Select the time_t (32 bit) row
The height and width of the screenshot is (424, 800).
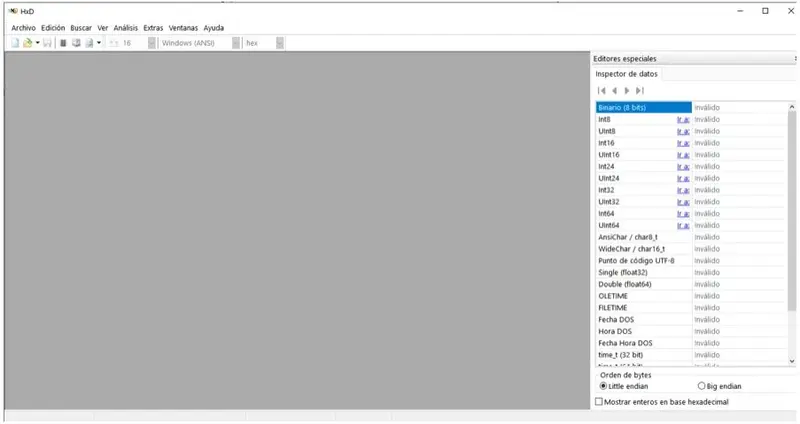(x=692, y=355)
